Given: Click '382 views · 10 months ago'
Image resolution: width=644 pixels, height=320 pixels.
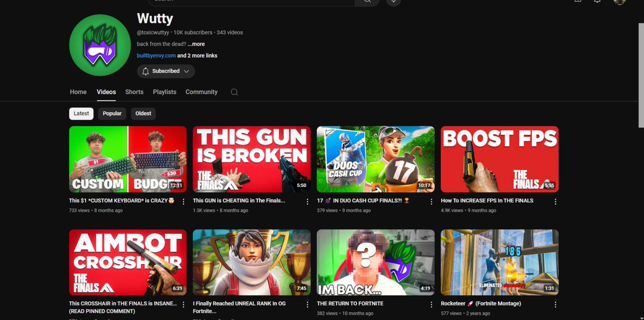Looking at the screenshot, I should tap(345, 314).
